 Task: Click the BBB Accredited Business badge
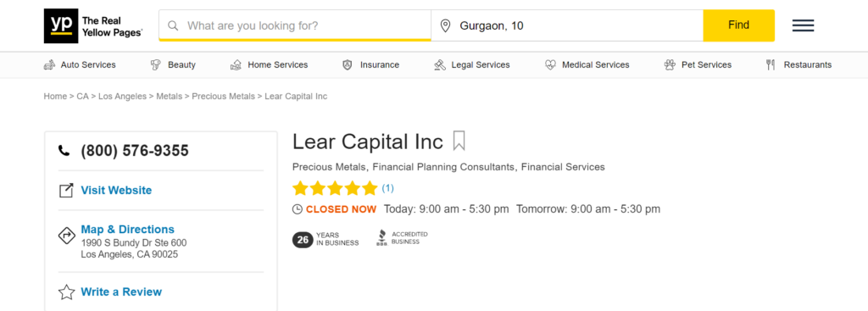tap(402, 238)
